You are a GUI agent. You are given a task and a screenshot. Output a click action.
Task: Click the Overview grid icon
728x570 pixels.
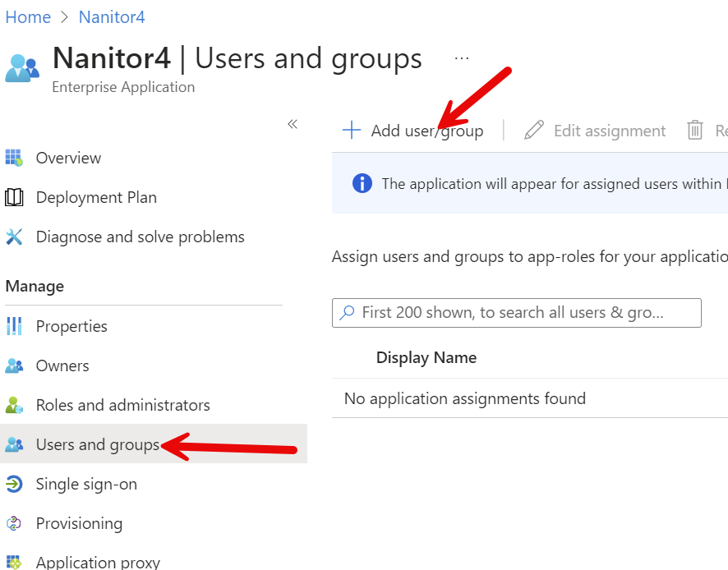(x=15, y=158)
